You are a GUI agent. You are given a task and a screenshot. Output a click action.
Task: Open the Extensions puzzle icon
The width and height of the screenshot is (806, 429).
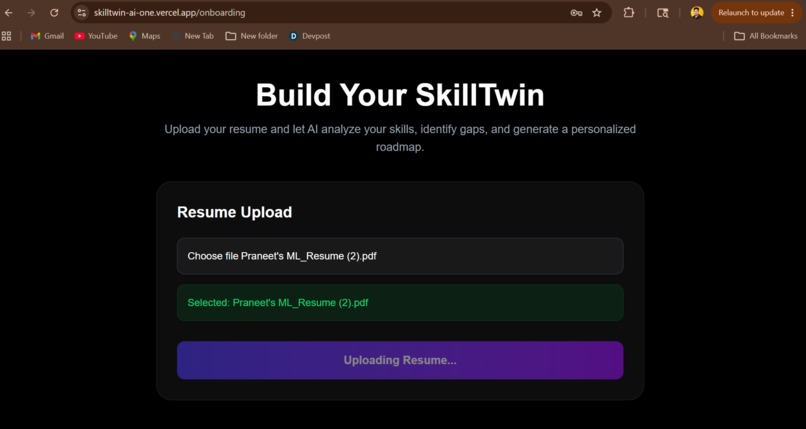[x=628, y=13]
